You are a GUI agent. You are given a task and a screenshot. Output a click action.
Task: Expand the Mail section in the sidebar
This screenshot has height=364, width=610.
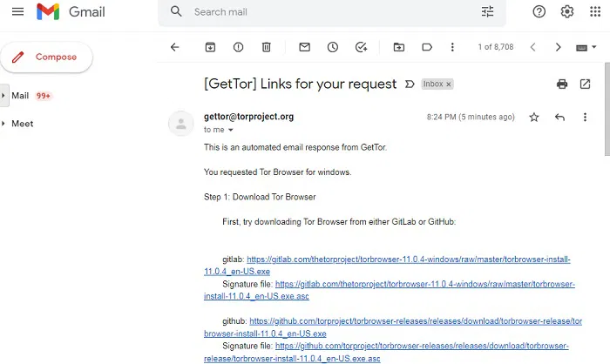coord(3,96)
